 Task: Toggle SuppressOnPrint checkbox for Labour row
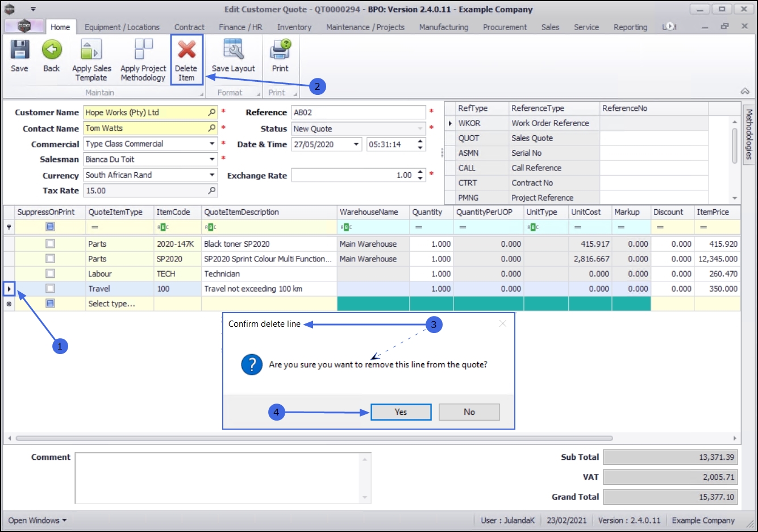(x=51, y=274)
